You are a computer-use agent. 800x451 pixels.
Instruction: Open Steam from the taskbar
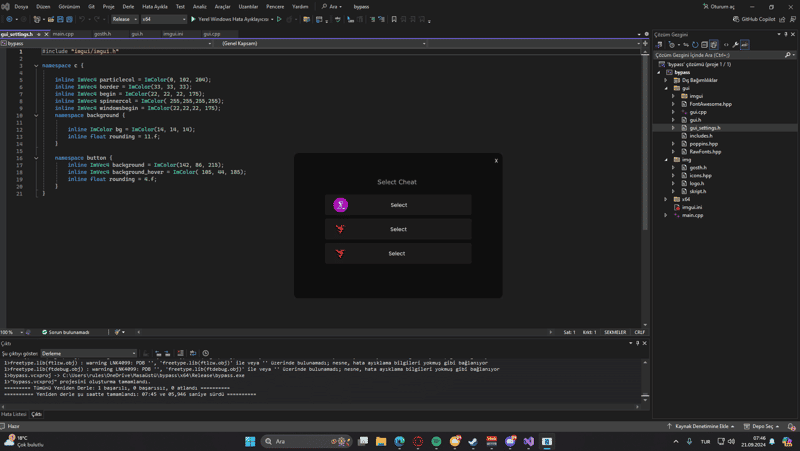(x=473, y=441)
